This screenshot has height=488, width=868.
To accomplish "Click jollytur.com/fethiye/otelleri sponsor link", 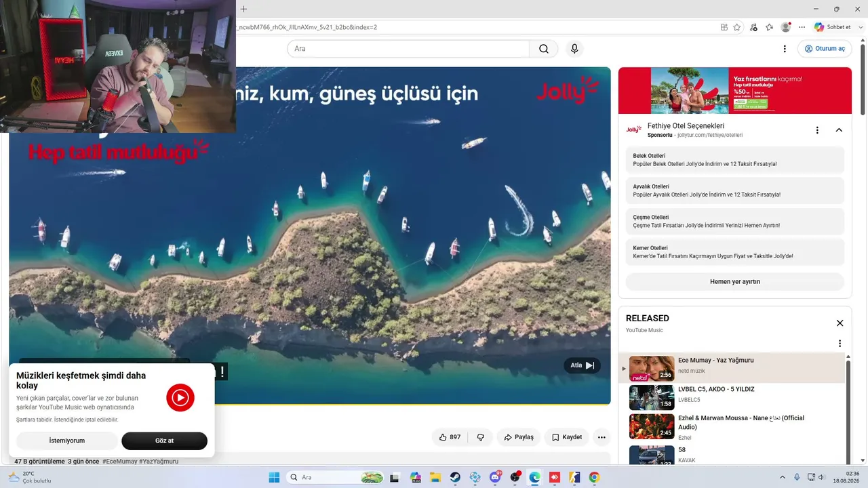I will [710, 135].
